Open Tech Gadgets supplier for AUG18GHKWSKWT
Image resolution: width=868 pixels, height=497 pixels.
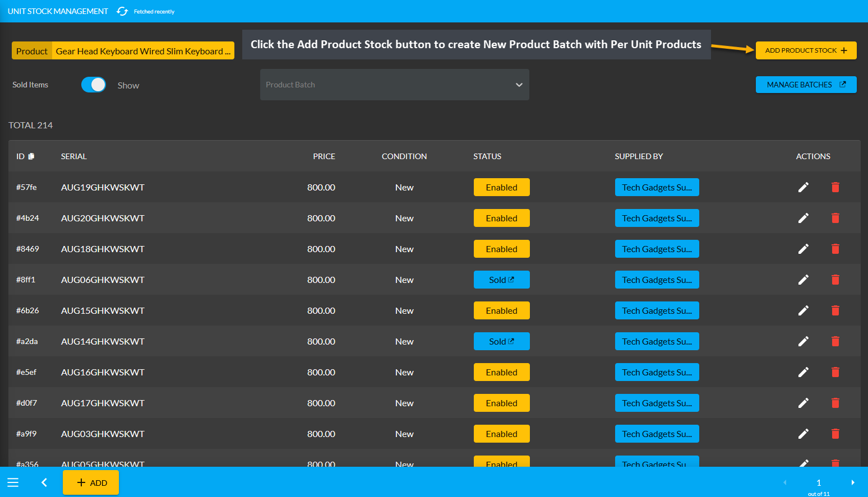(657, 249)
